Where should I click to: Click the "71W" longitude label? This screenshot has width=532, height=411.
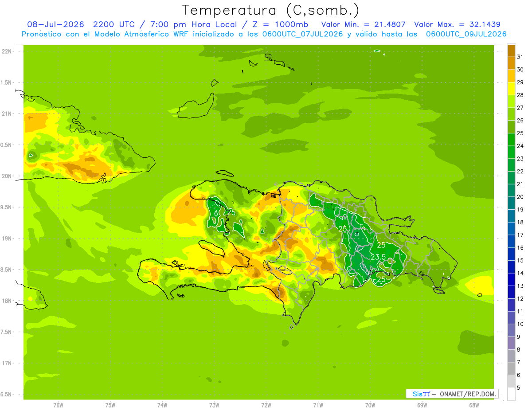(x=318, y=405)
